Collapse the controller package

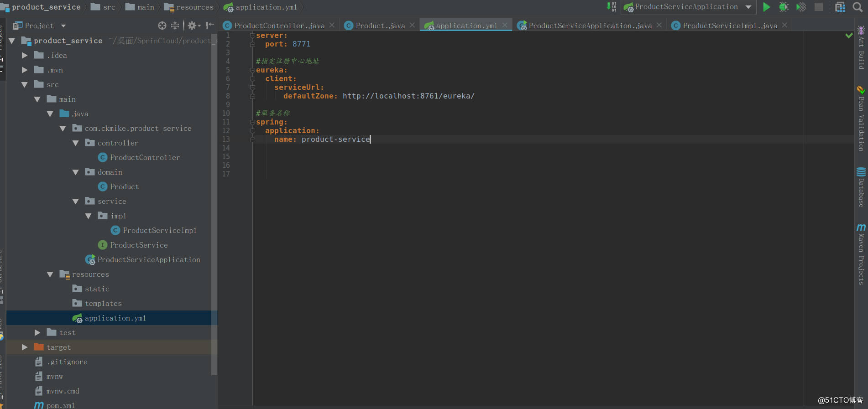[76, 143]
